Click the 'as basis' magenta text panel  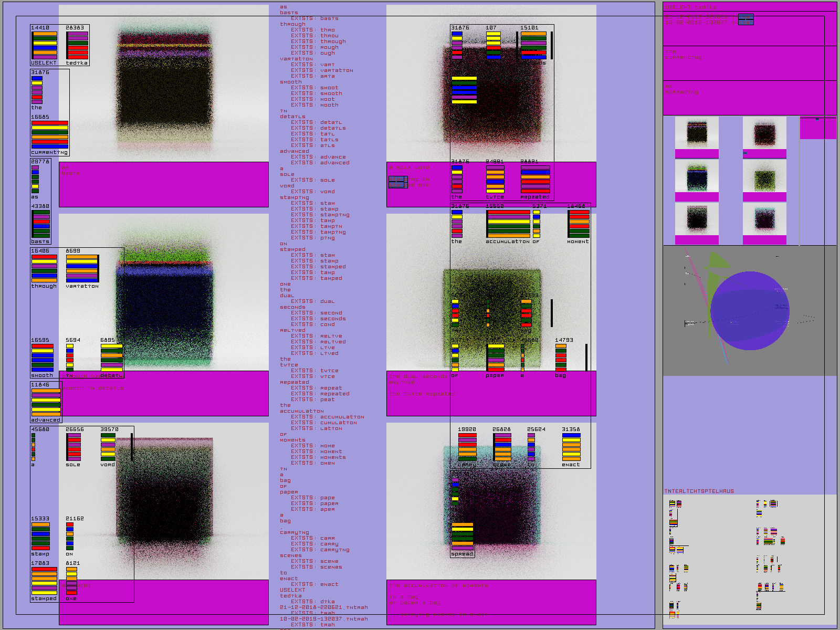click(x=163, y=184)
